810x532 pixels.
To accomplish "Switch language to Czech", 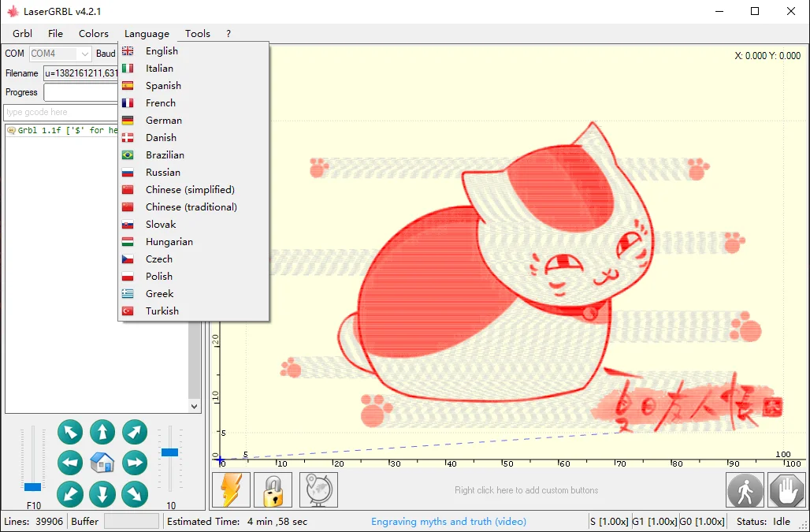I will click(x=193, y=259).
